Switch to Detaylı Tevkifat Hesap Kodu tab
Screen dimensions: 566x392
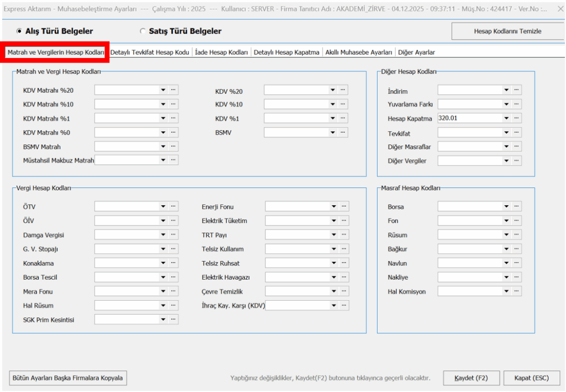tap(150, 53)
